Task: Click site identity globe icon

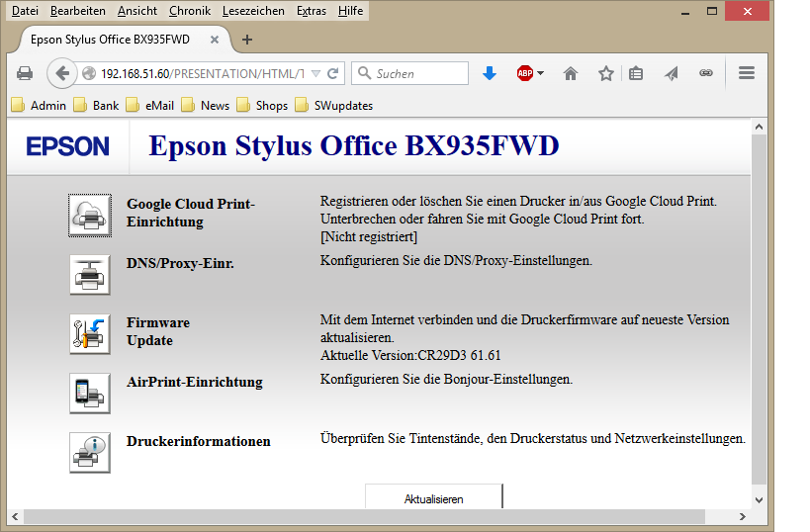Action: pyautogui.click(x=89, y=73)
